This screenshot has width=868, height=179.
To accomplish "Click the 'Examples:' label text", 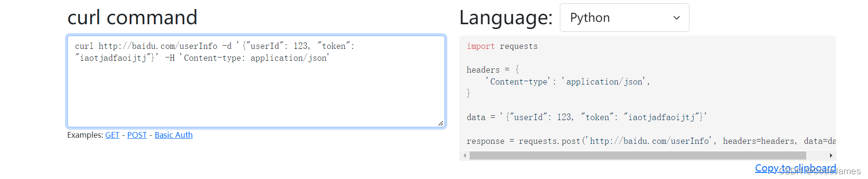I will (85, 135).
